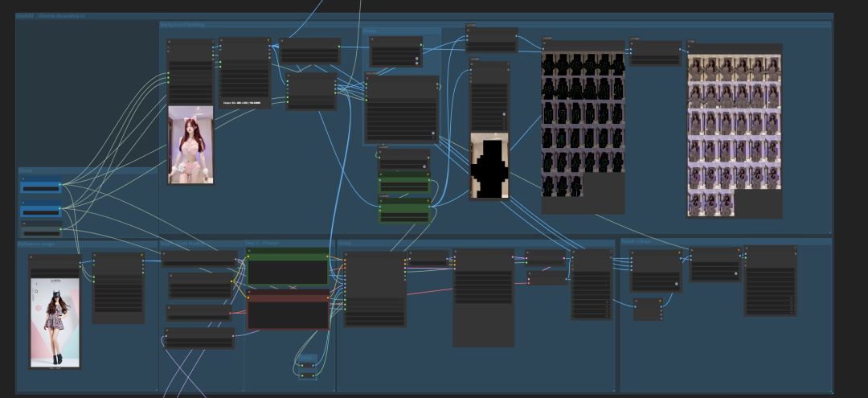This screenshot has width=868, height=398.
Task: Click pin icon on upper green masking node
Action: coord(428,175)
